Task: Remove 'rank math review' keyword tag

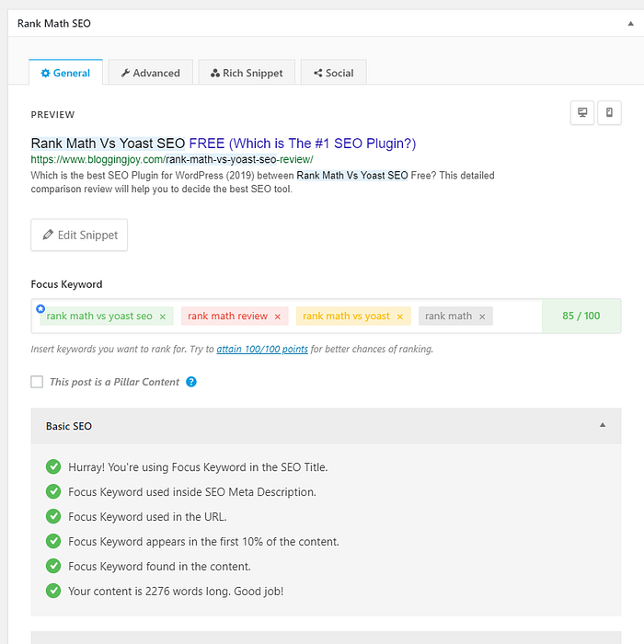Action: (x=278, y=316)
